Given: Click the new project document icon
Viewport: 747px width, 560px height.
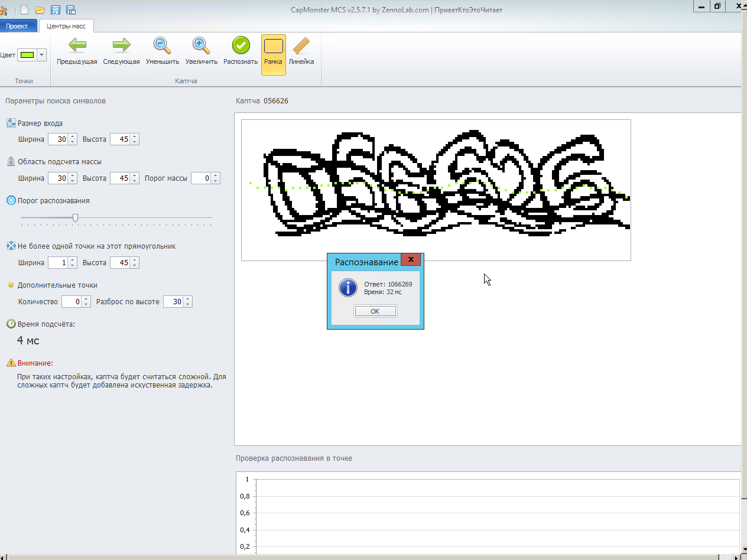Looking at the screenshot, I should pos(24,9).
